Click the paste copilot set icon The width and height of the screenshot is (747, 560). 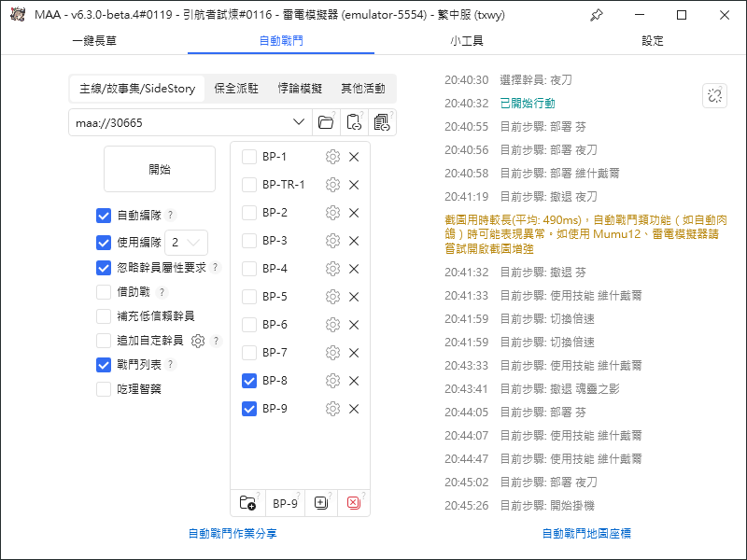coord(381,122)
